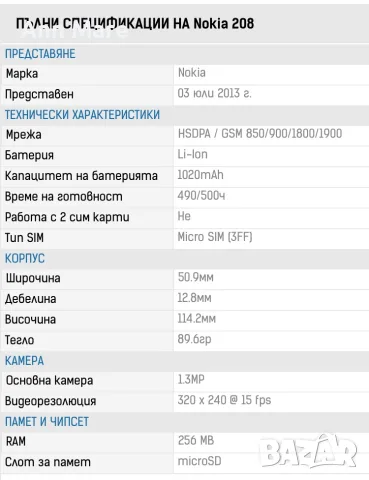Viewport: 369px width, 480px height.
Task: Select 320 x 240 @ 15 fps value
Action: coord(224,400)
